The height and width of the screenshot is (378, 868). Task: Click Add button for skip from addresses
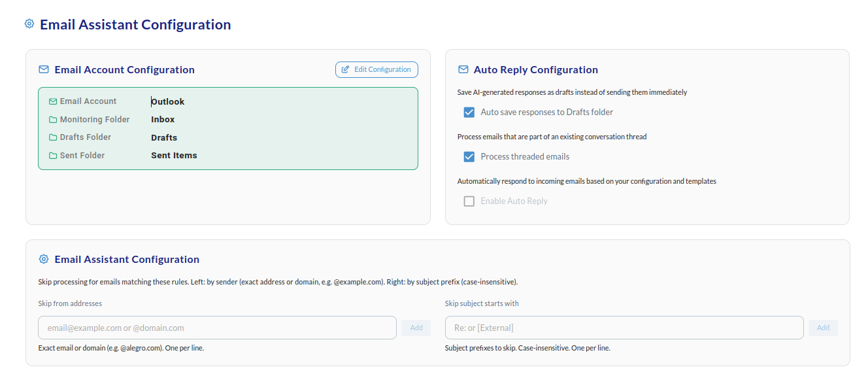[416, 328]
